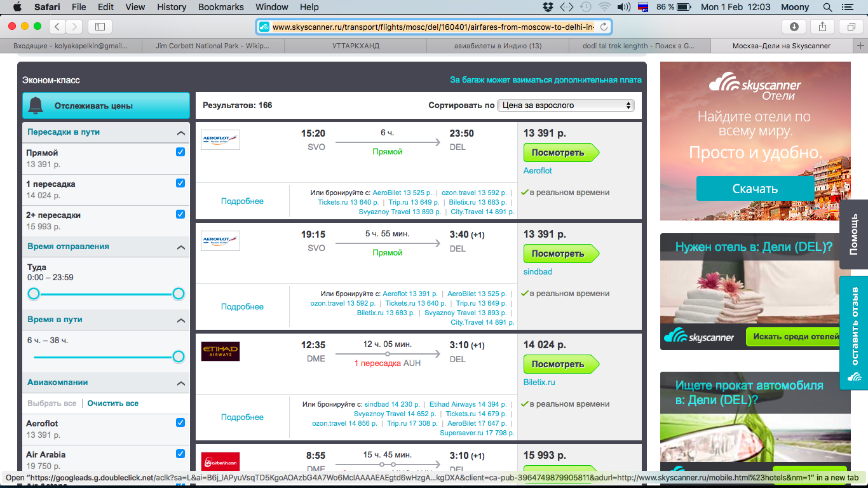Click Посмотреть button for 14 024 р. Etihad flight

(x=560, y=364)
